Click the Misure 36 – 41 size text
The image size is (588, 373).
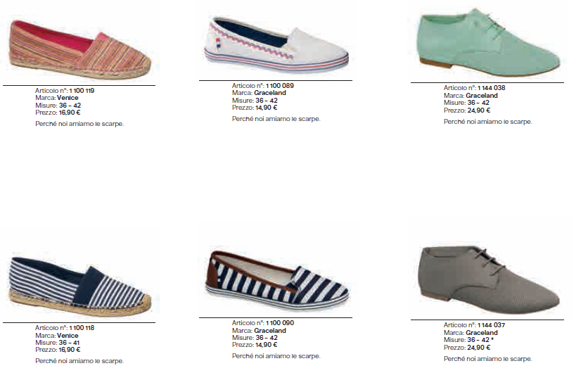click(58, 343)
